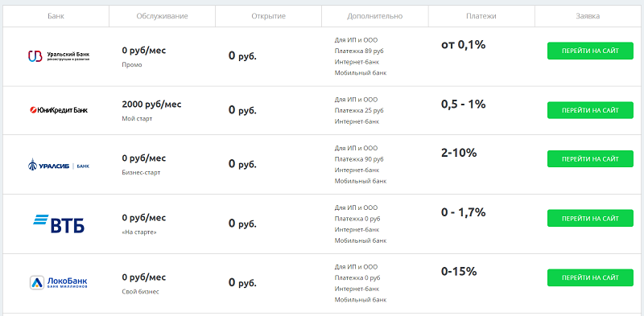The width and height of the screenshot is (644, 316).
Task: Open the ЛокоБанк logo
Action: [x=58, y=282]
